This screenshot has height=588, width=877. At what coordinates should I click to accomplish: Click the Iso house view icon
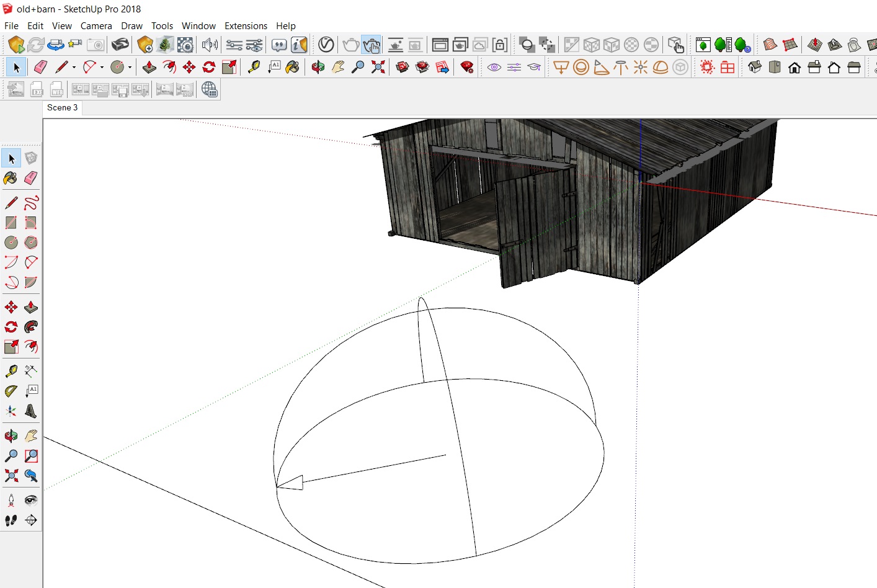pyautogui.click(x=755, y=67)
